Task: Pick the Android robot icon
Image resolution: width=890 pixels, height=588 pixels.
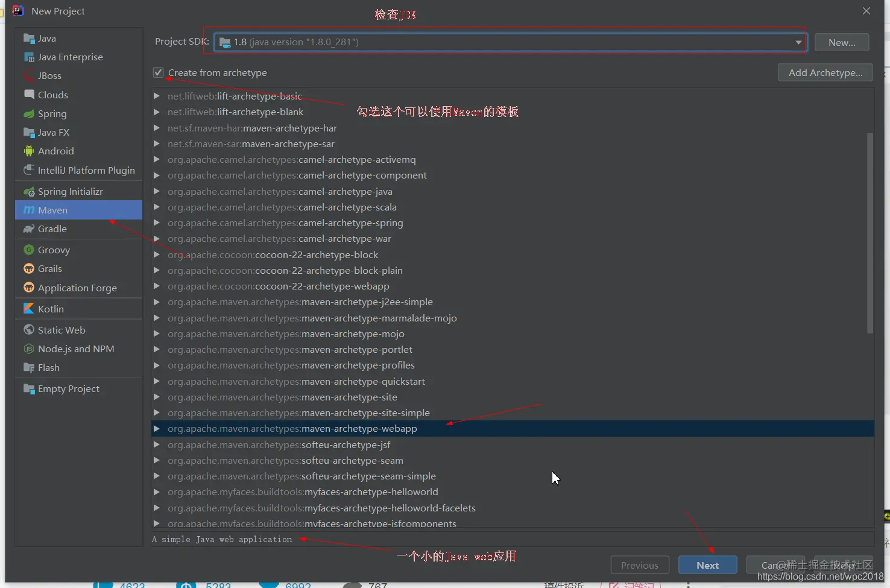Action: [x=29, y=151]
